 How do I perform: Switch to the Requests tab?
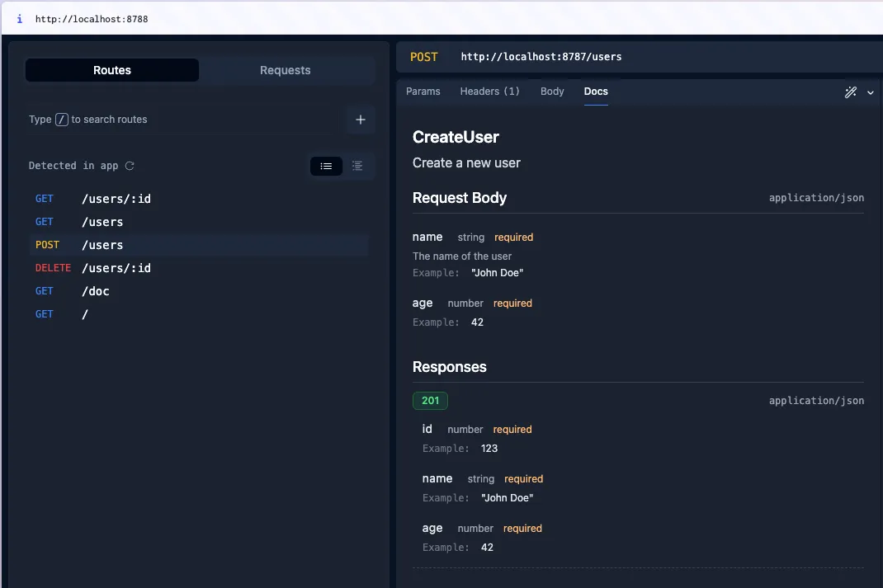[286, 70]
